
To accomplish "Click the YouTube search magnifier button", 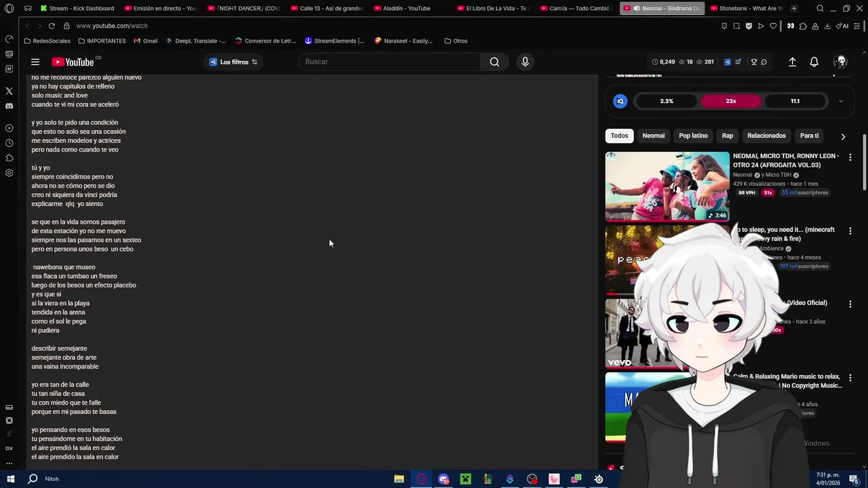I will [x=494, y=62].
